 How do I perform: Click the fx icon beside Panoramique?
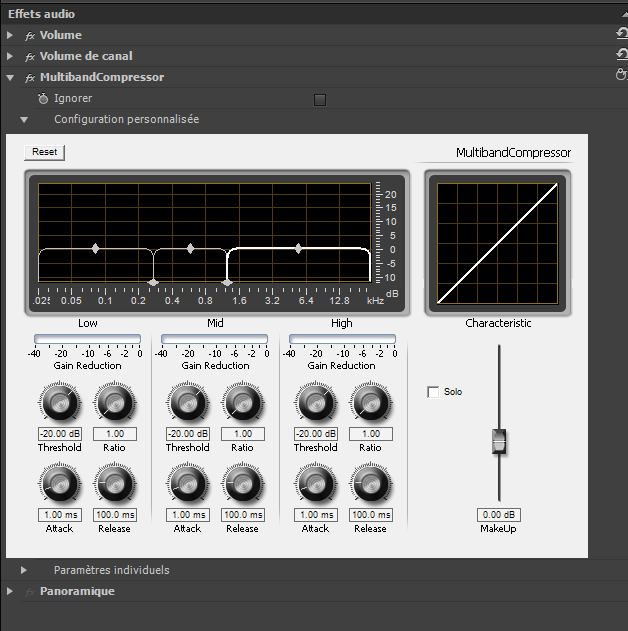tap(30, 592)
